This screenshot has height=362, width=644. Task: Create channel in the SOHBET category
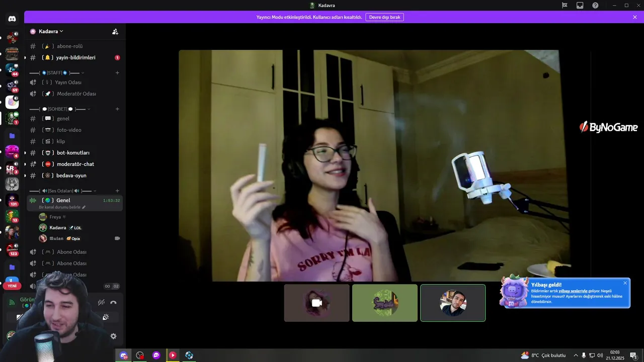click(117, 109)
